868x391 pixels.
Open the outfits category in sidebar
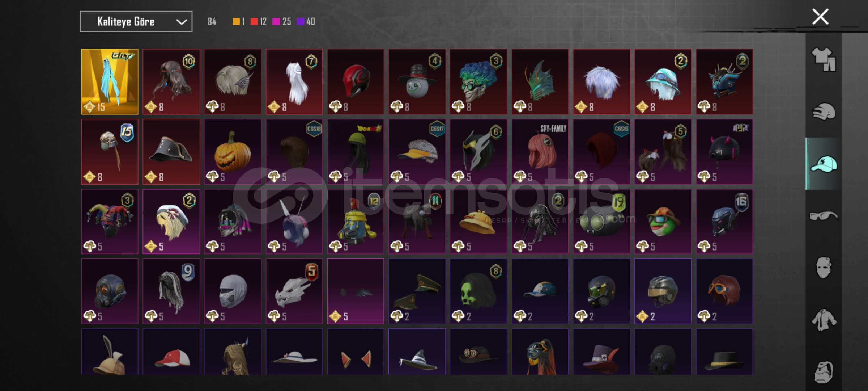824,59
